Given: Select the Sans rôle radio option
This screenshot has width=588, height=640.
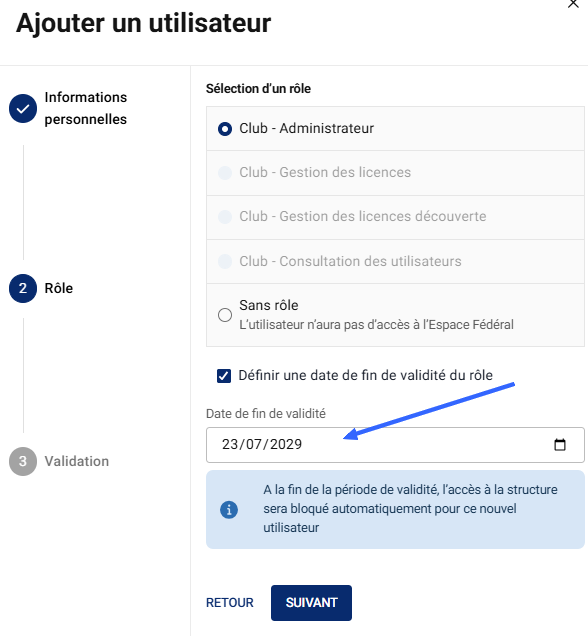Looking at the screenshot, I should click(225, 315).
